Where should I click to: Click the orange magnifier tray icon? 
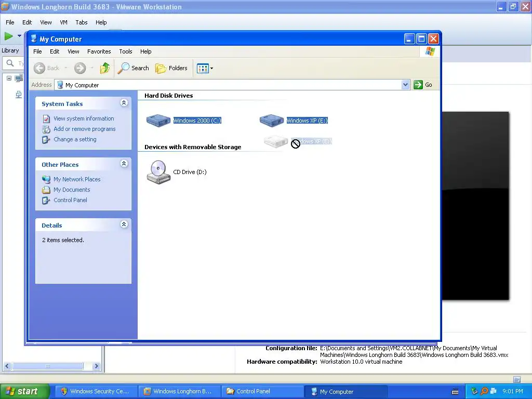(x=484, y=391)
